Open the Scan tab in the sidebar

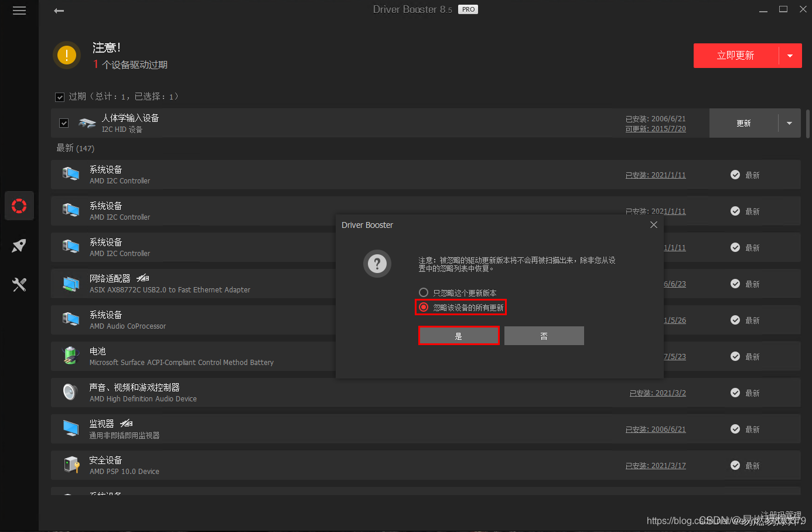point(19,206)
